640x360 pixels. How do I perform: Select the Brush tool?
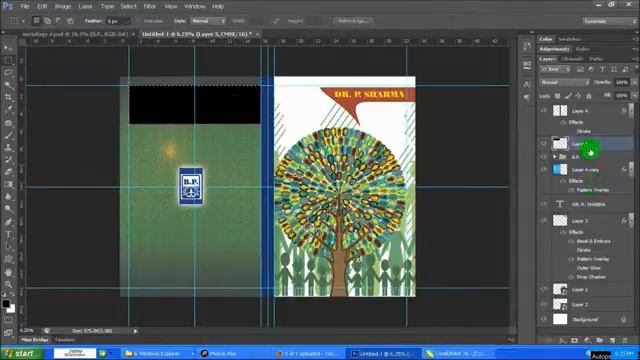pyautogui.click(x=8, y=135)
